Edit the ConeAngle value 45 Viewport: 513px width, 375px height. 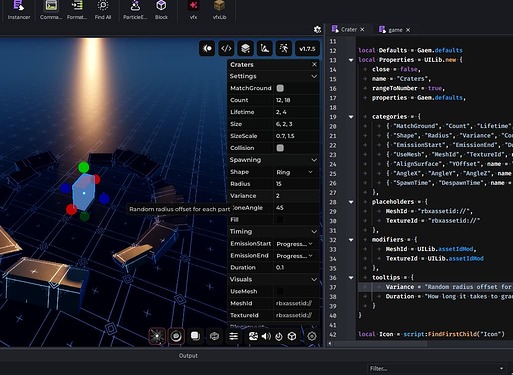pyautogui.click(x=296, y=208)
